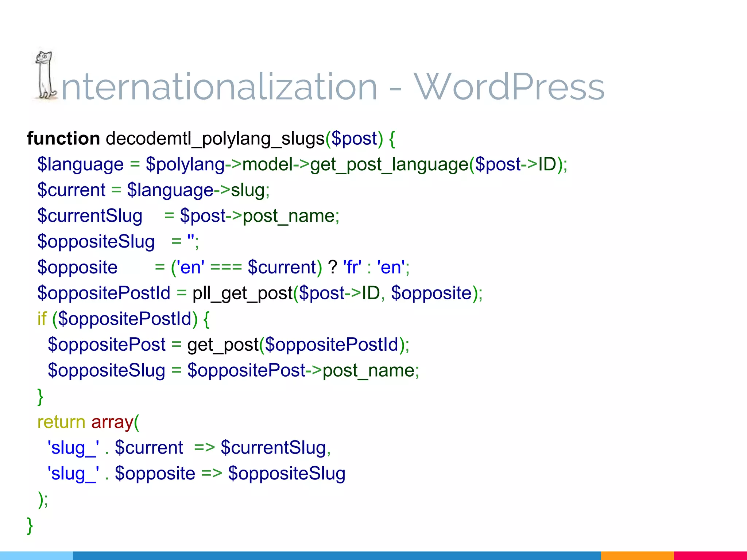Click the line '$oppositeSlug = '';' near top
747x560 pixels.
[x=118, y=242]
